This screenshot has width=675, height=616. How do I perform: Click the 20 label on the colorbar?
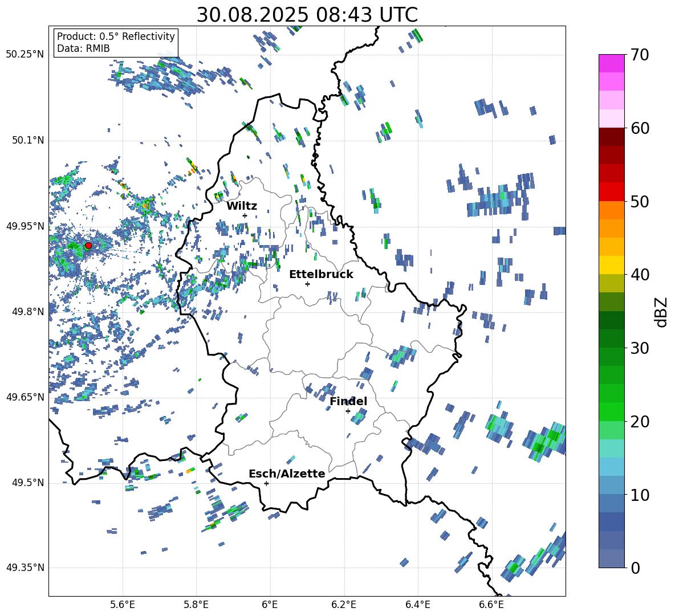pyautogui.click(x=639, y=422)
